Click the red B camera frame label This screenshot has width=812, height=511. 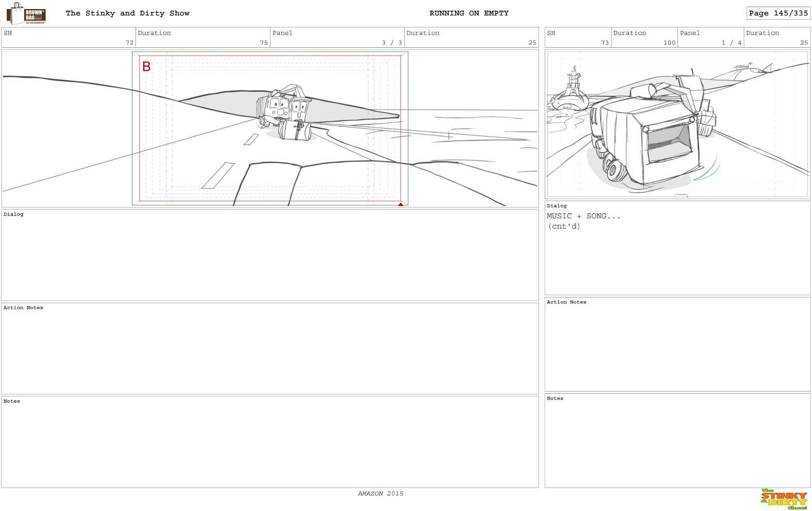click(x=146, y=67)
